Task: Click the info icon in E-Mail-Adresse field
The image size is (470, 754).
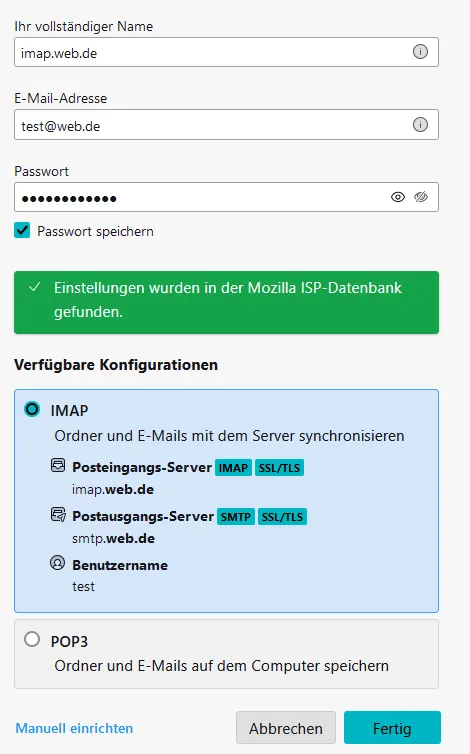Action: click(420, 125)
